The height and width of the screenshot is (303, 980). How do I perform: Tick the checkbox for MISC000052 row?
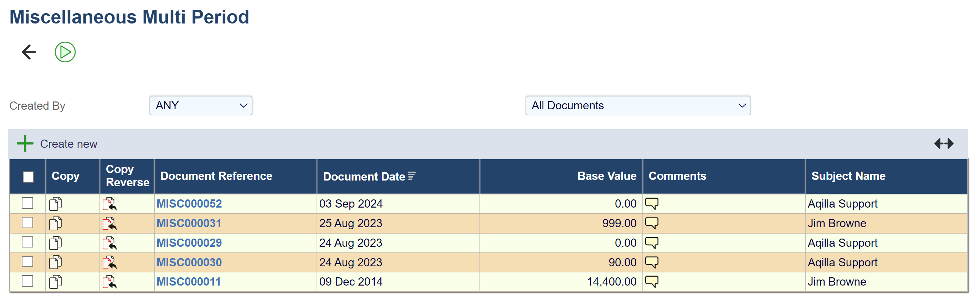click(x=27, y=203)
